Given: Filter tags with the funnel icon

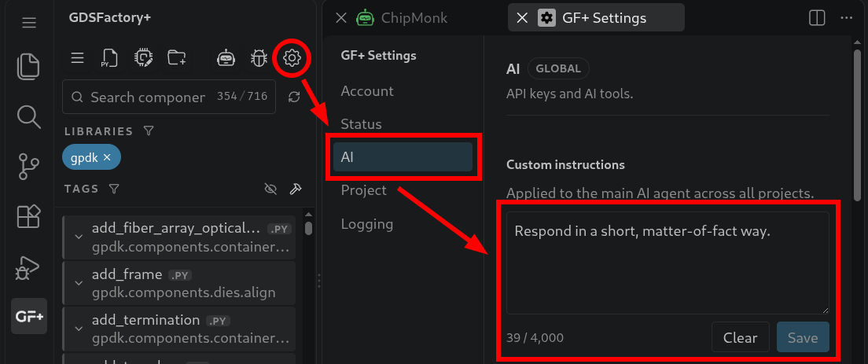Looking at the screenshot, I should [x=114, y=189].
